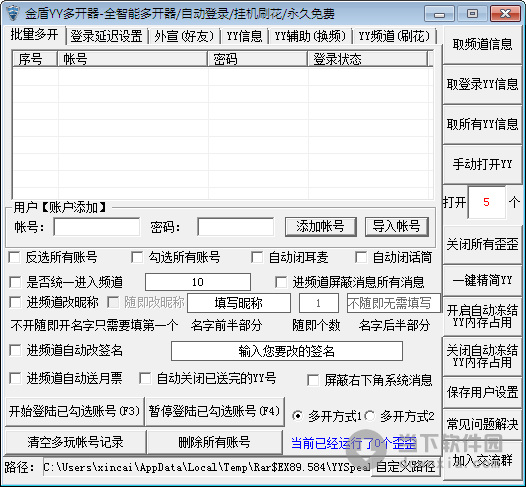Click the 自定义路径 button
526x487 pixels.
[406, 467]
